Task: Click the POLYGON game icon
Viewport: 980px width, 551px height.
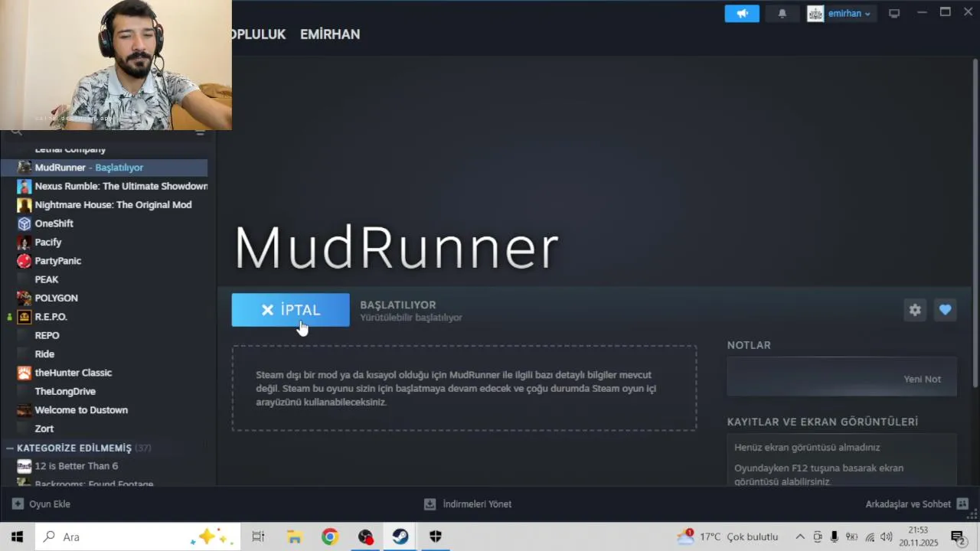Action: click(24, 298)
